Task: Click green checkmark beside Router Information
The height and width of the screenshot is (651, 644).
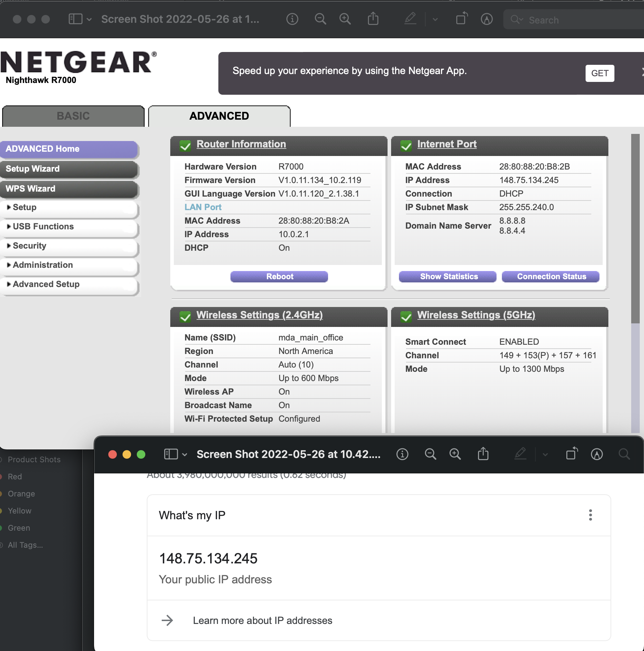Action: pos(185,145)
